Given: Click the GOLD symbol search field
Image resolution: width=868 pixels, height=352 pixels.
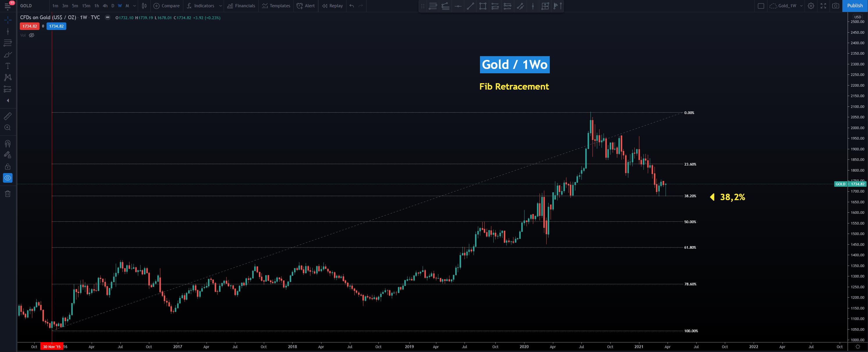Looking at the screenshot, I should (32, 6).
